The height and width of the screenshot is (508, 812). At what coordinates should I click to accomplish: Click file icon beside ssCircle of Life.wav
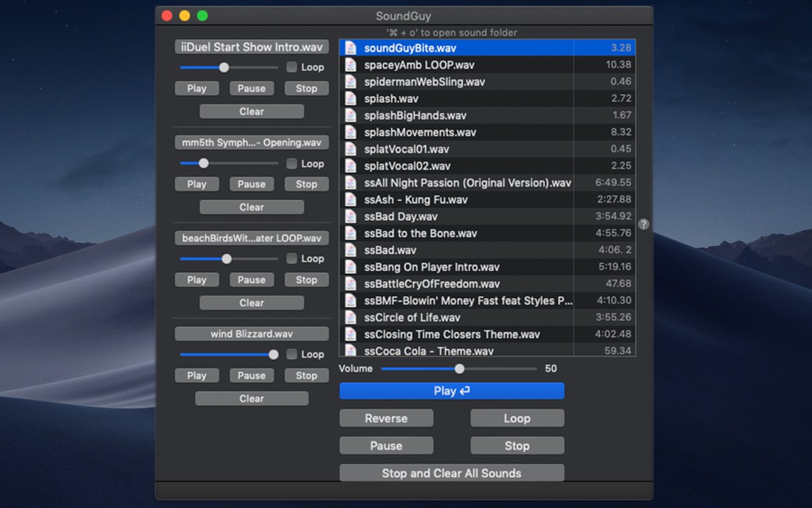tap(351, 318)
